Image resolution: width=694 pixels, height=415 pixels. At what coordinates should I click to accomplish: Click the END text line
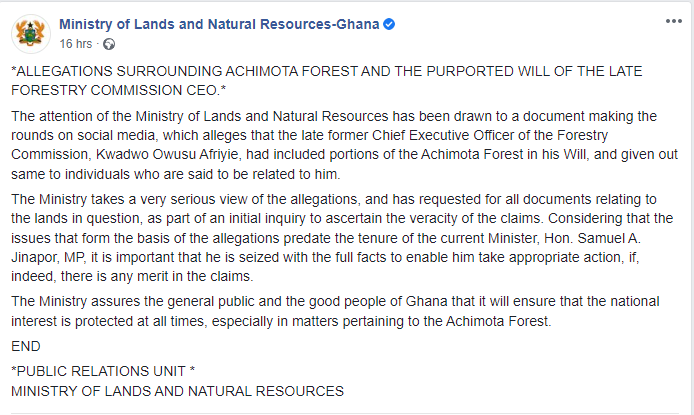pos(26,346)
